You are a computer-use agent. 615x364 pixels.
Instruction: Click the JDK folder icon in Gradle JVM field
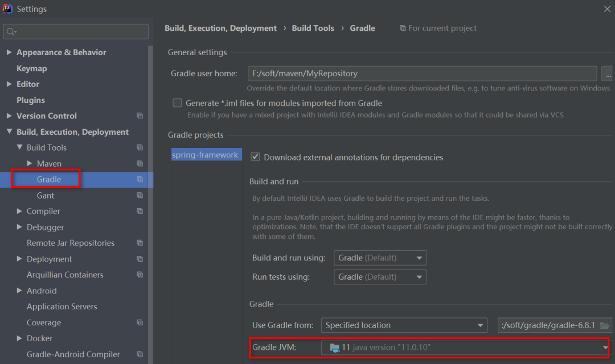(x=335, y=348)
